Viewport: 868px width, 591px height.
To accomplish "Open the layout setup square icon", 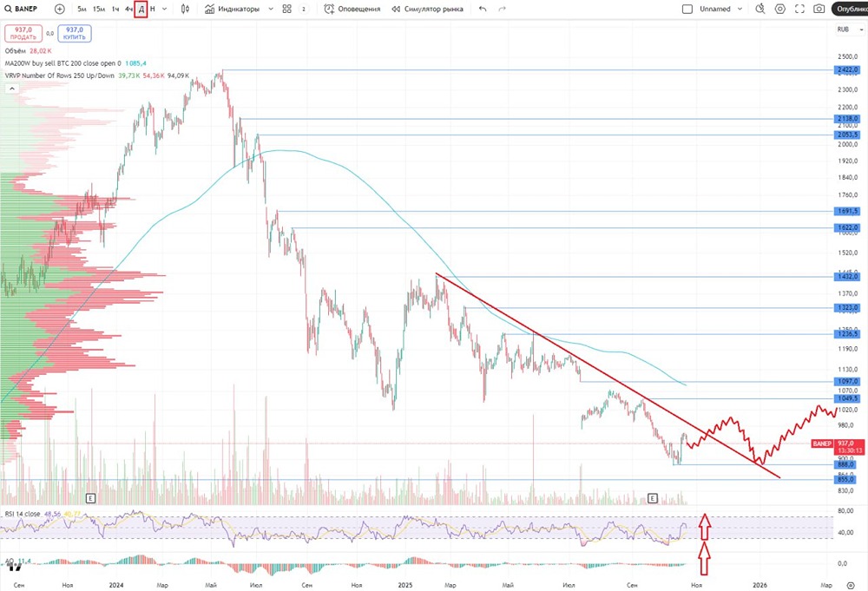I will coord(687,9).
